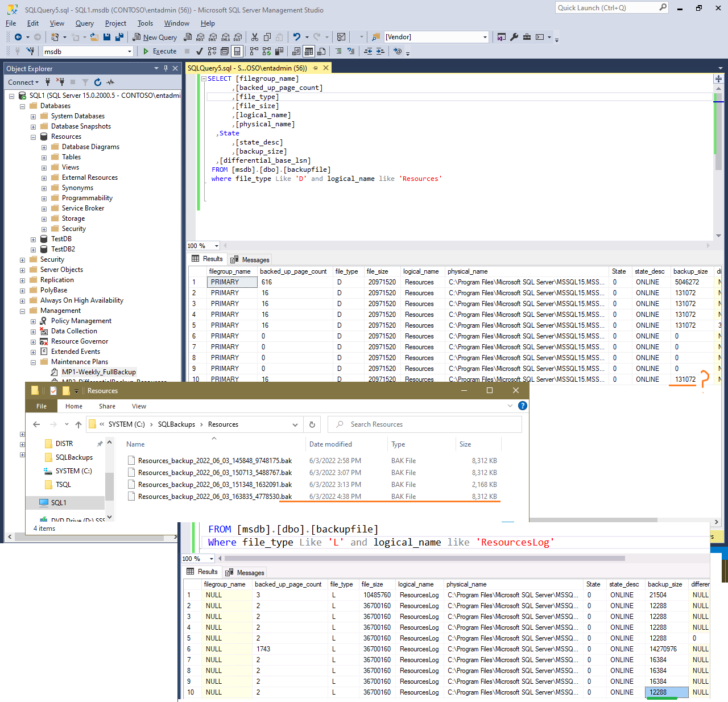Click the Toolbox briefcase icon
This screenshot has height=702, width=728.
pos(527,37)
